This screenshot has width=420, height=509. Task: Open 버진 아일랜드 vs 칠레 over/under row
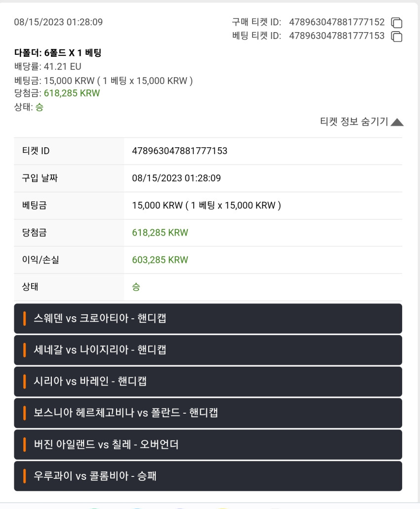pyautogui.click(x=208, y=444)
